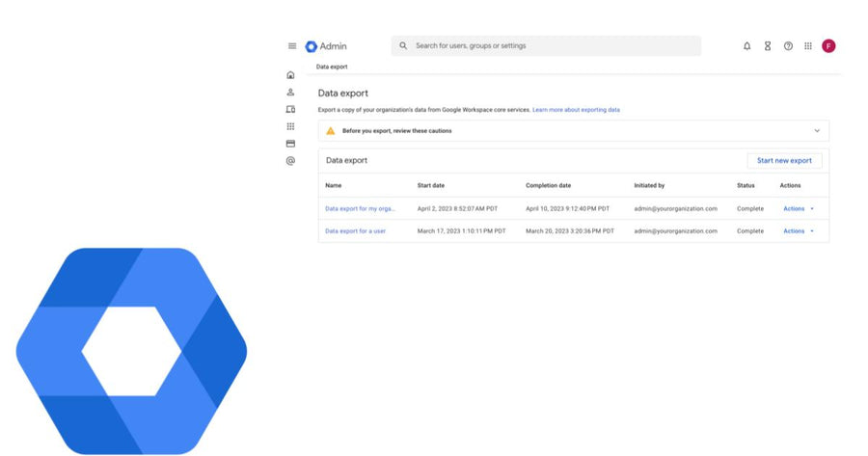Open the Google apps grid
Screen dimensions: 868x456
pos(808,46)
